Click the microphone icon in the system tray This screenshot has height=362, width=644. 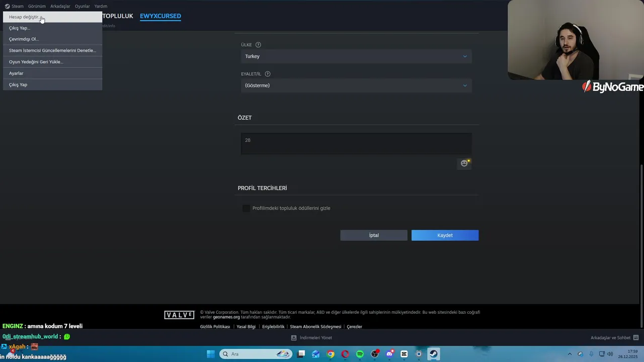pyautogui.click(x=591, y=354)
